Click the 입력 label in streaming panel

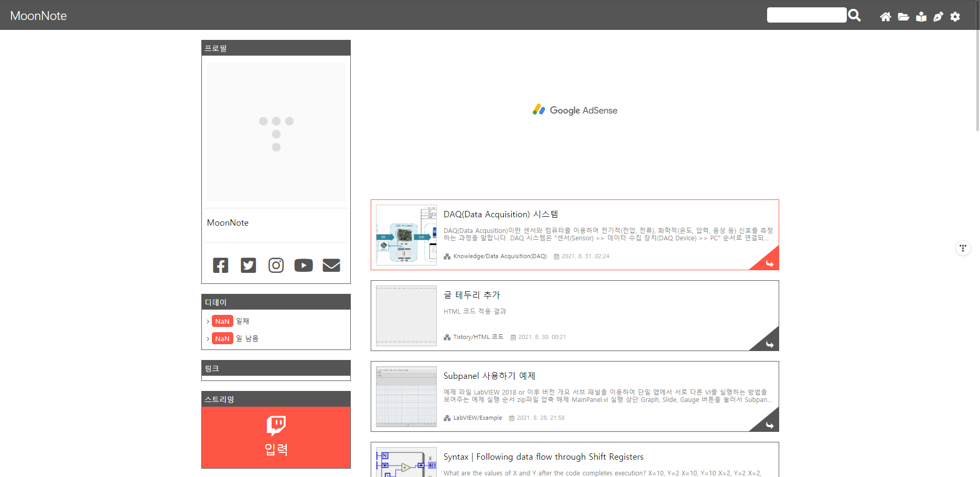pos(276,450)
